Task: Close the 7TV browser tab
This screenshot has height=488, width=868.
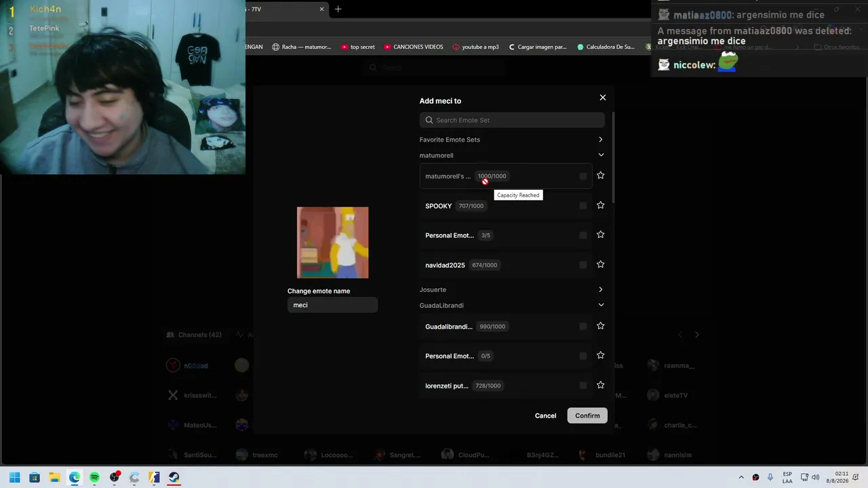Action: [x=322, y=9]
